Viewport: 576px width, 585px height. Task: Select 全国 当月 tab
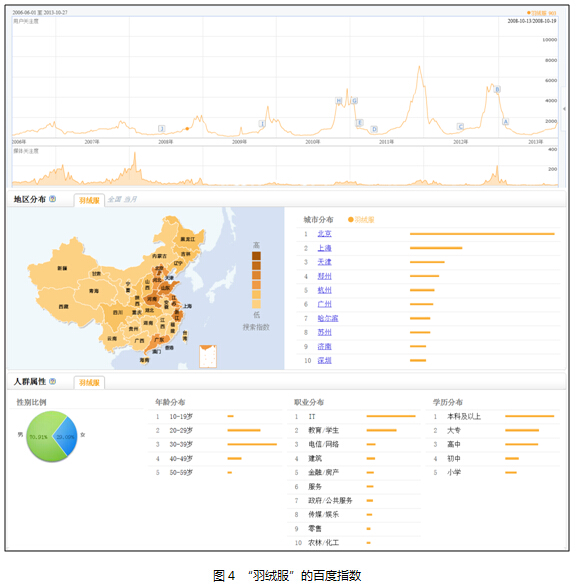click(122, 200)
